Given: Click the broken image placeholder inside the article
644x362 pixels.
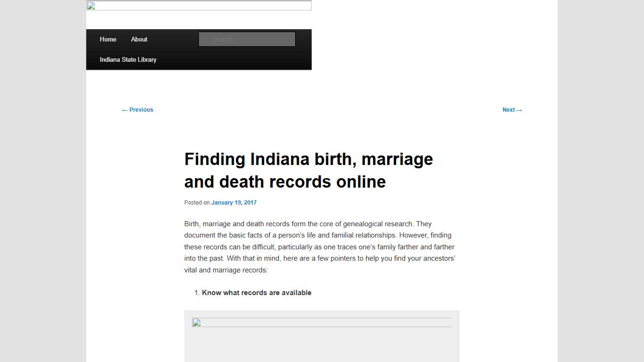Looking at the screenshot, I should 196,323.
